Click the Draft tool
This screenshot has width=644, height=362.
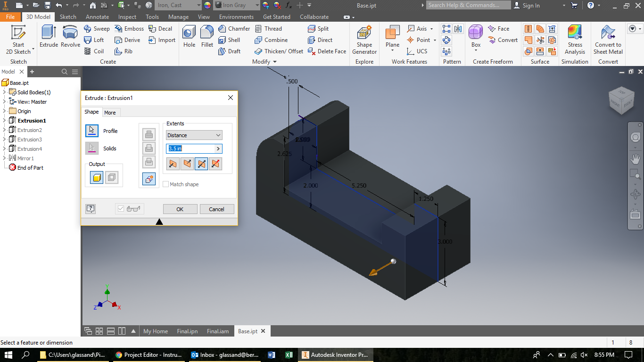pyautogui.click(x=230, y=51)
